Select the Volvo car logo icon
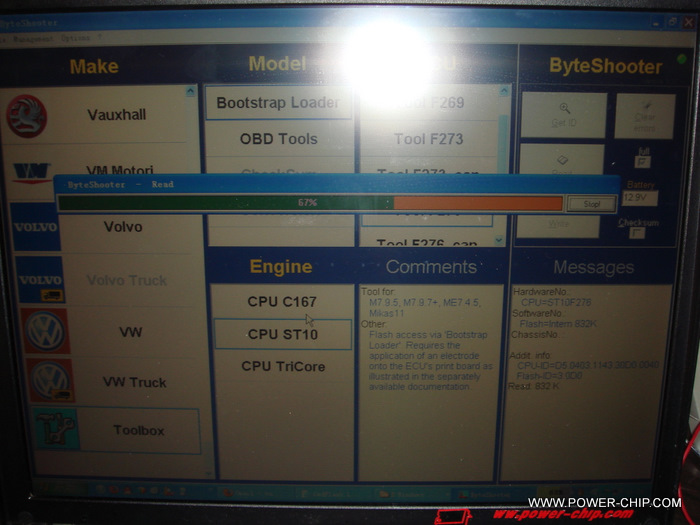This screenshot has width=700, height=525. point(35,227)
